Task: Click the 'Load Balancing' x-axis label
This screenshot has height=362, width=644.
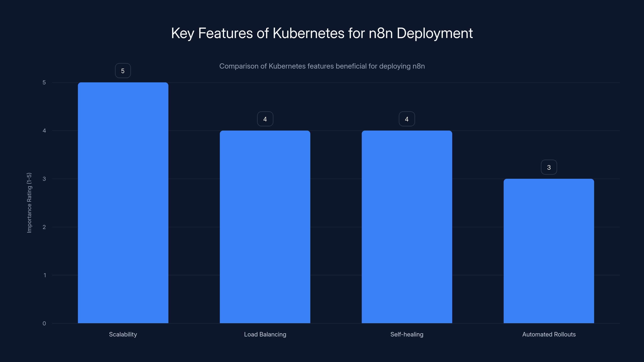Action: click(265, 334)
